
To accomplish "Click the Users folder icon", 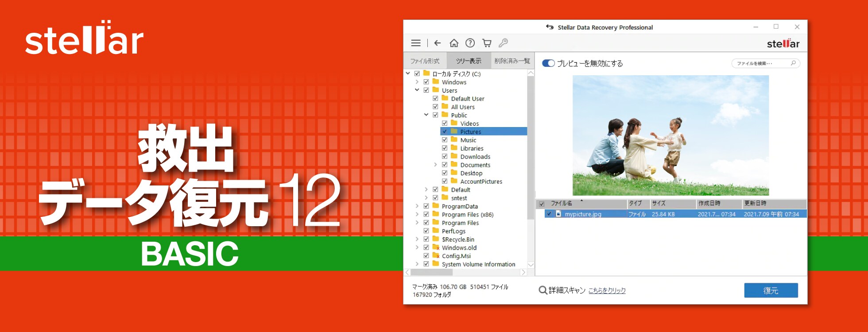I will [x=436, y=90].
